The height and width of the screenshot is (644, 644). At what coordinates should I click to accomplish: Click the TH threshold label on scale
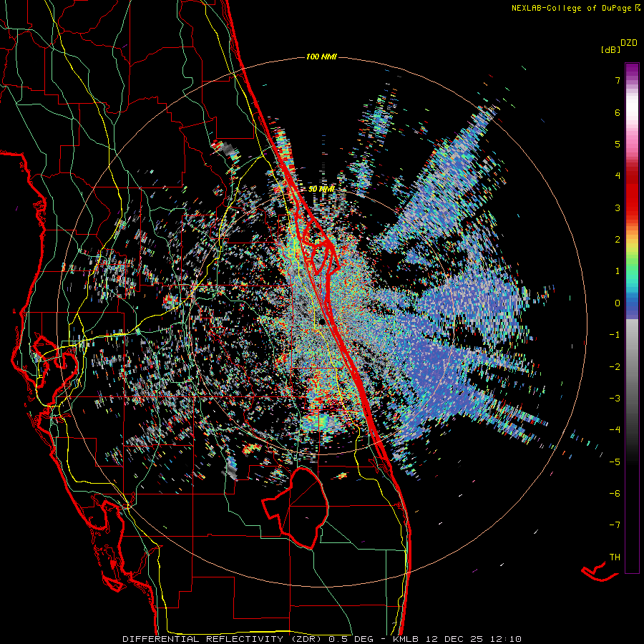point(615,557)
